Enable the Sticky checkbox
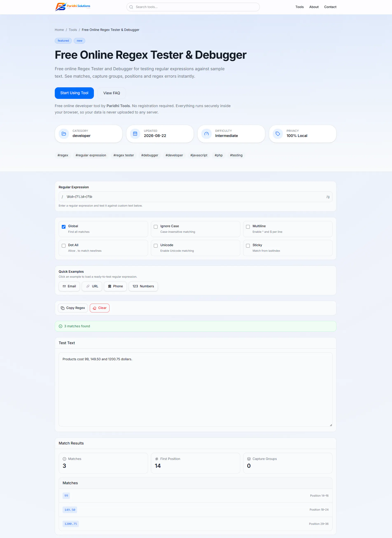This screenshot has width=392, height=538. click(x=248, y=246)
